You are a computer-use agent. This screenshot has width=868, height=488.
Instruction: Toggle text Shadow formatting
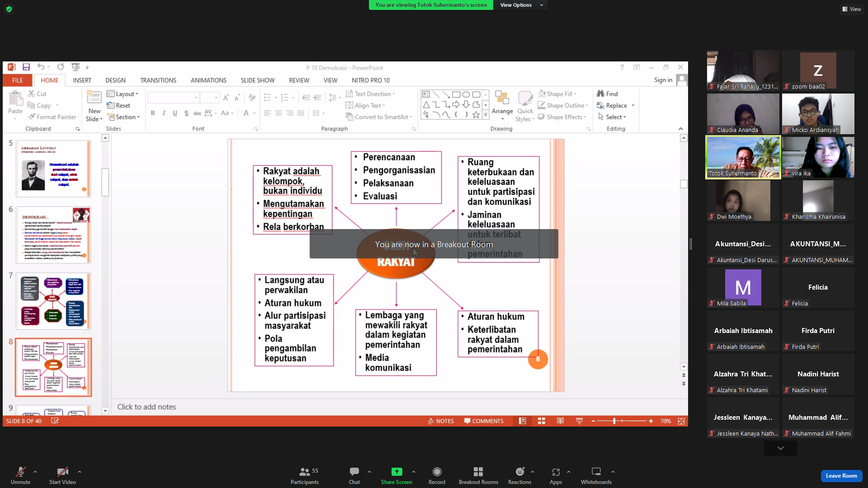pos(186,113)
